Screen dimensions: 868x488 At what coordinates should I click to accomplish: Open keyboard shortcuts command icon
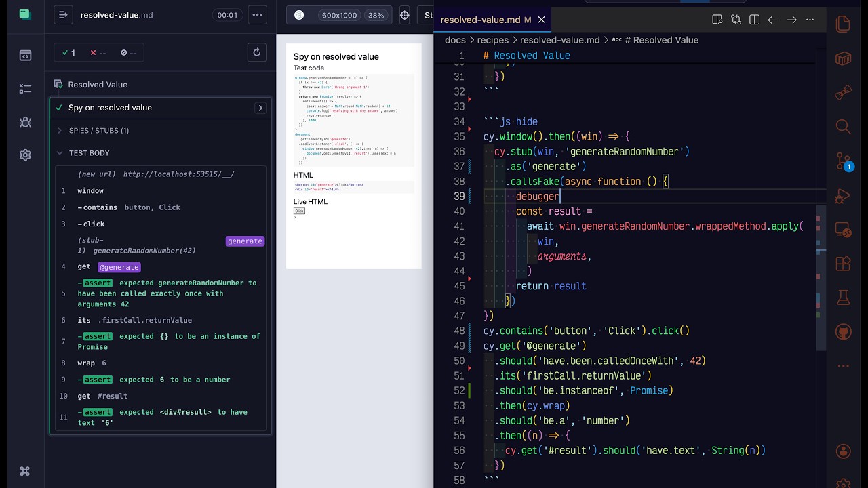pyautogui.click(x=25, y=471)
